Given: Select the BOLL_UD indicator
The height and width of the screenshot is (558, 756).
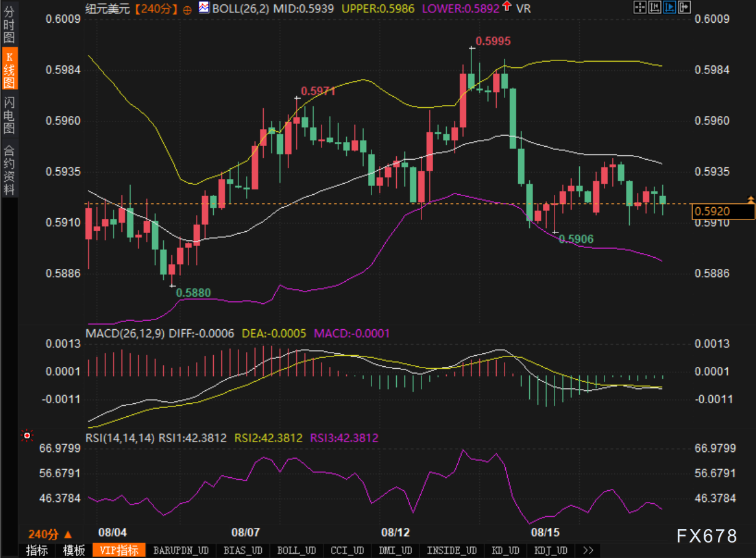Looking at the screenshot, I should [x=296, y=550].
